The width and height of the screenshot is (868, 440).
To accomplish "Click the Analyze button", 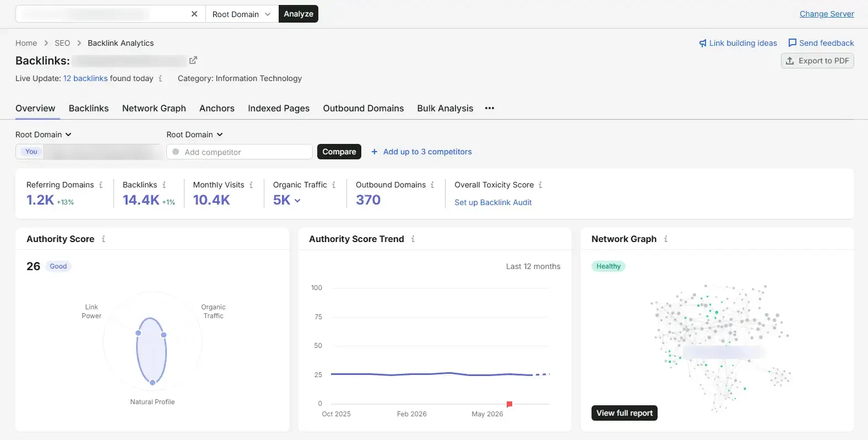I will coord(299,14).
